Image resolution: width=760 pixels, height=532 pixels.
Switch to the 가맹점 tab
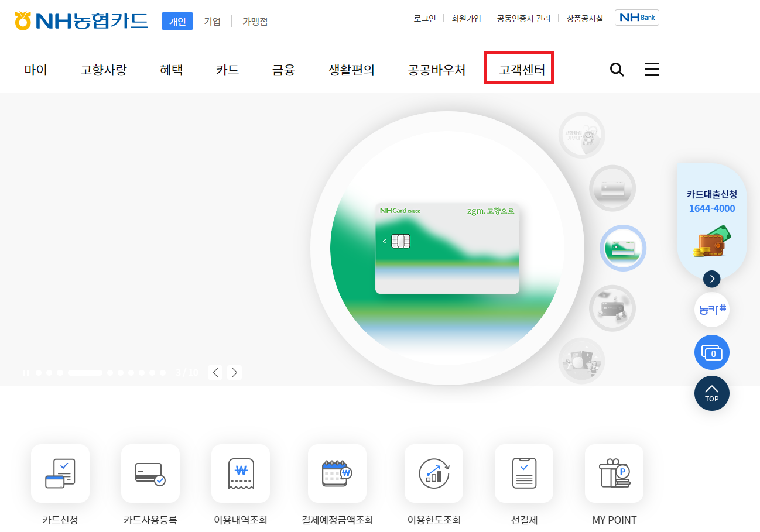[x=255, y=22]
